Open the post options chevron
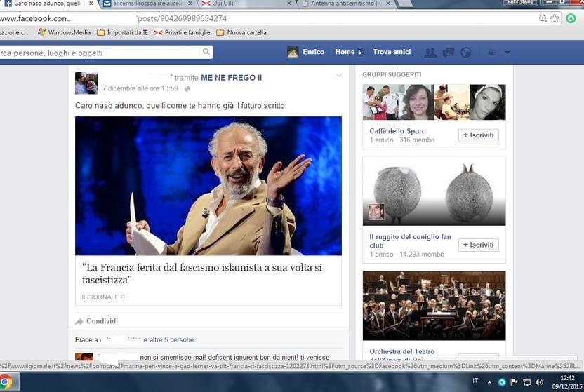This screenshot has height=392, width=584. click(x=339, y=76)
